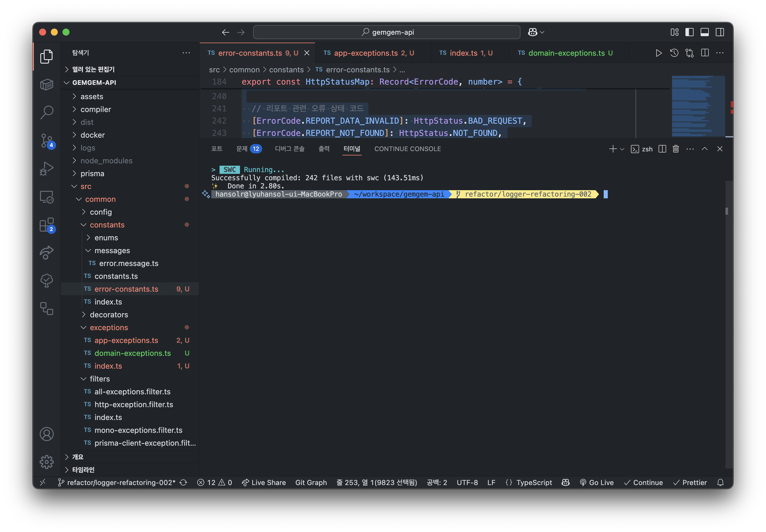
Task: Click Go Live in status bar
Action: click(x=596, y=482)
